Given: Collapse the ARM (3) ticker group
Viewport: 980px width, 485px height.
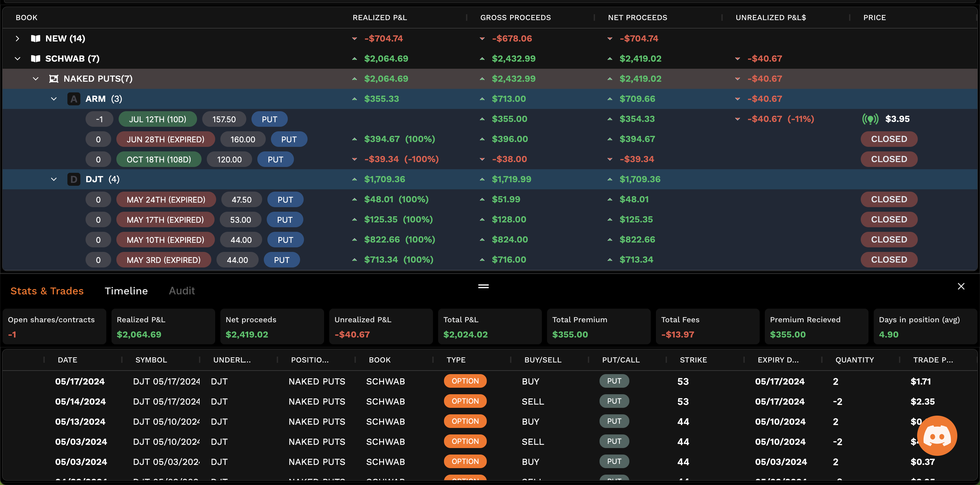Looking at the screenshot, I should tap(54, 99).
